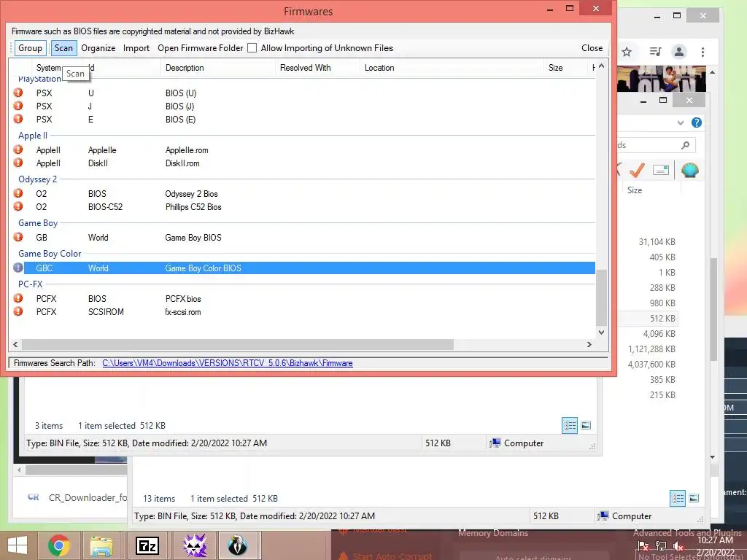The width and height of the screenshot is (747, 560).
Task: Click the horizontal scroll left arrow
Action: coord(15,344)
